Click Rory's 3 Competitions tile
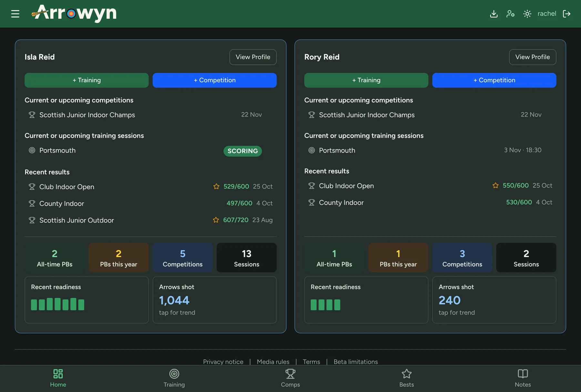Image resolution: width=581 pixels, height=392 pixels. pyautogui.click(x=462, y=258)
